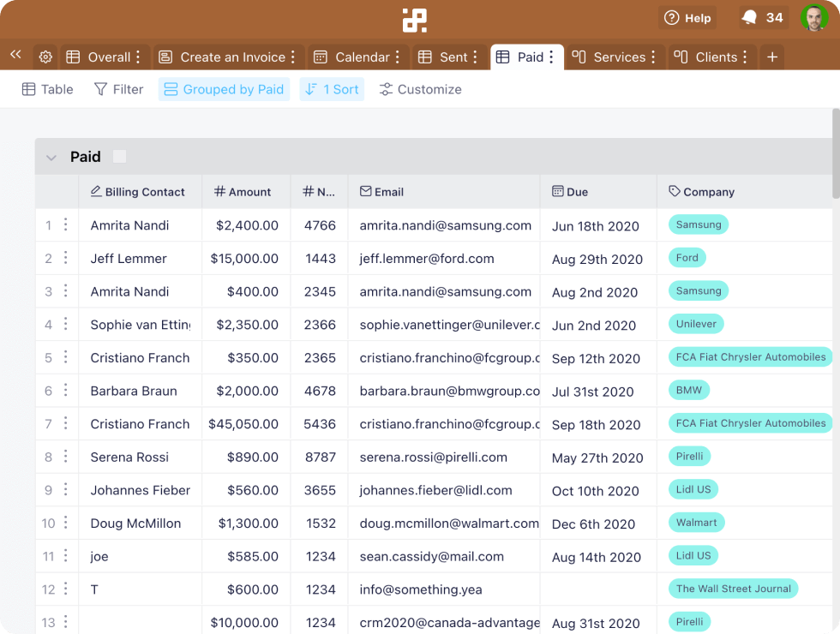Screen dimensions: 840x634
Task: Open the Filter options
Action: [x=118, y=89]
